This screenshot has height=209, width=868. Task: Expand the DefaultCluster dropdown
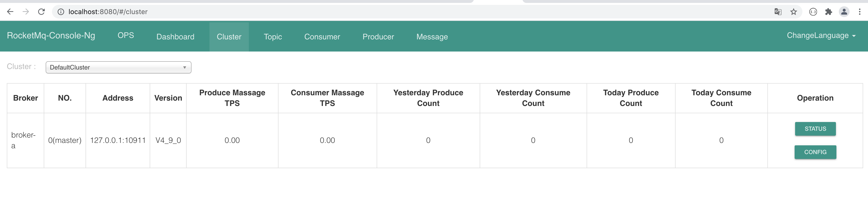(x=118, y=67)
